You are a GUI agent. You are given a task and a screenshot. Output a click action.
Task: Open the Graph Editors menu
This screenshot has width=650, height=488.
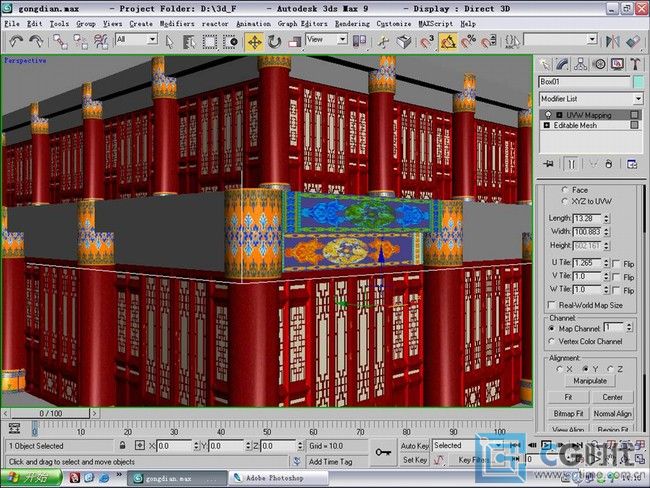pyautogui.click(x=302, y=24)
